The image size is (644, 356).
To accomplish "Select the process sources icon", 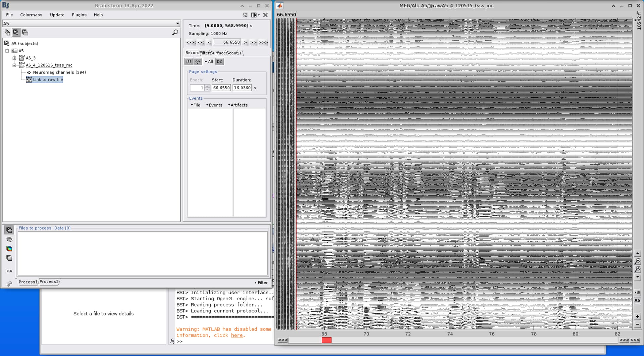I will [9, 240].
